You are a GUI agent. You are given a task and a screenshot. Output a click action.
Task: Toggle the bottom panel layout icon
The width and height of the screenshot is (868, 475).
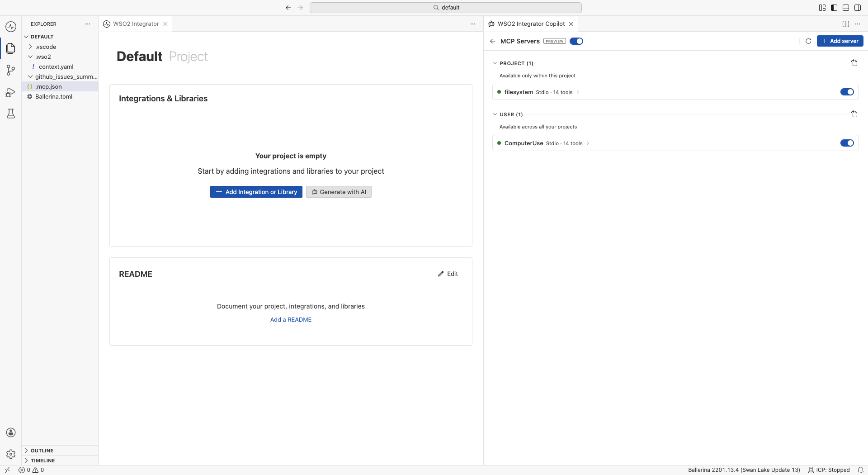(x=846, y=8)
